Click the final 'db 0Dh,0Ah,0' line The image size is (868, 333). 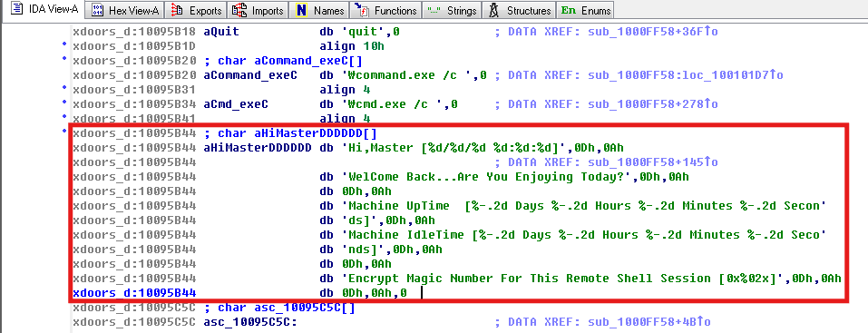pos(363,292)
